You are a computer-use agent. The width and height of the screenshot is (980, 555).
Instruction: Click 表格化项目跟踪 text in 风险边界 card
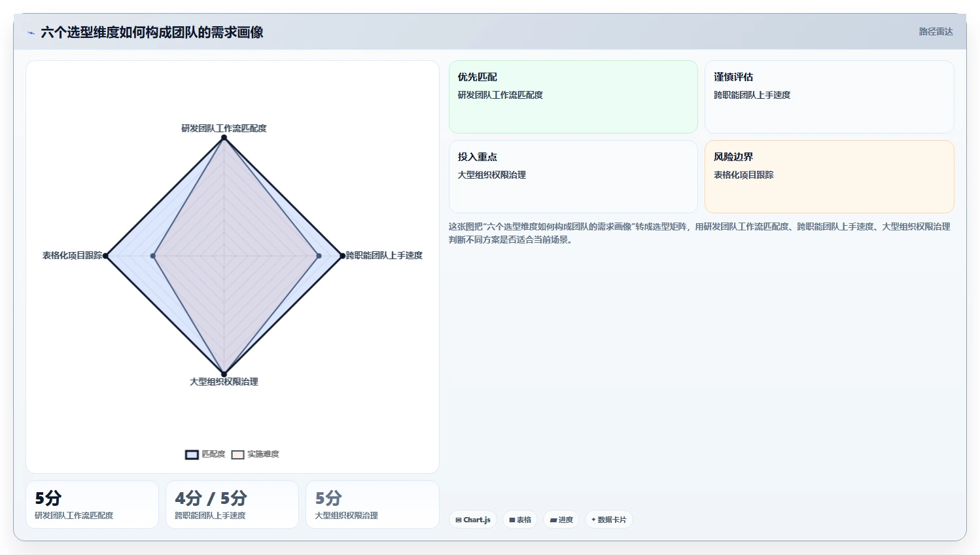point(743,175)
